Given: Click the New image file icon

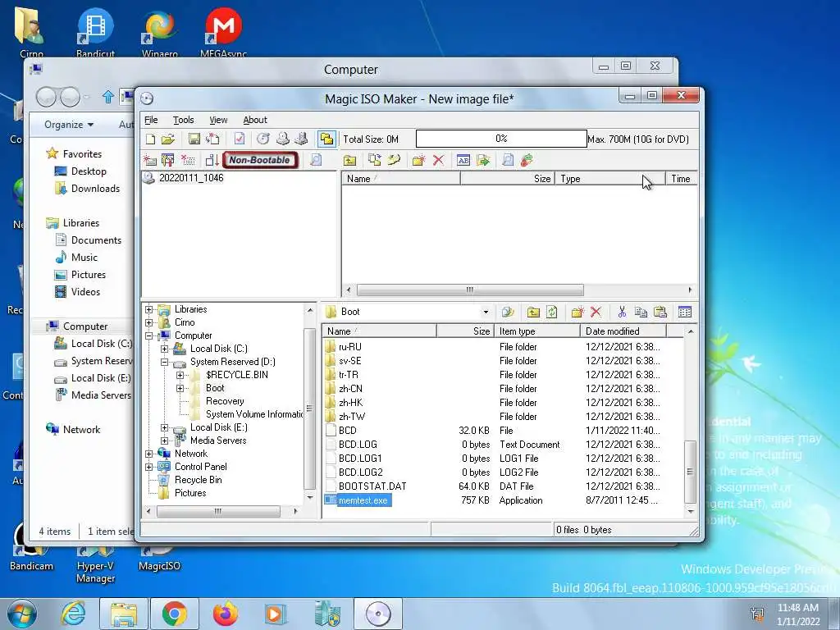Looking at the screenshot, I should (151, 139).
